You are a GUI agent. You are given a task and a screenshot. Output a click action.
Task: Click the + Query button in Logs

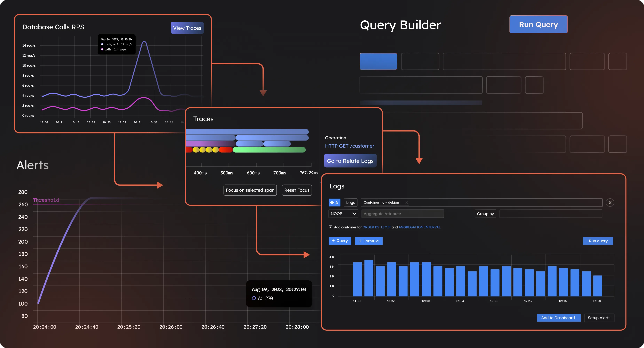[340, 240]
